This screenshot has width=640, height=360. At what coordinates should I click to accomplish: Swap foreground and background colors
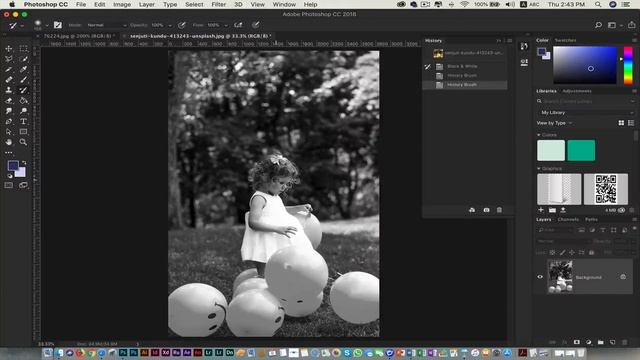[x=24, y=162]
